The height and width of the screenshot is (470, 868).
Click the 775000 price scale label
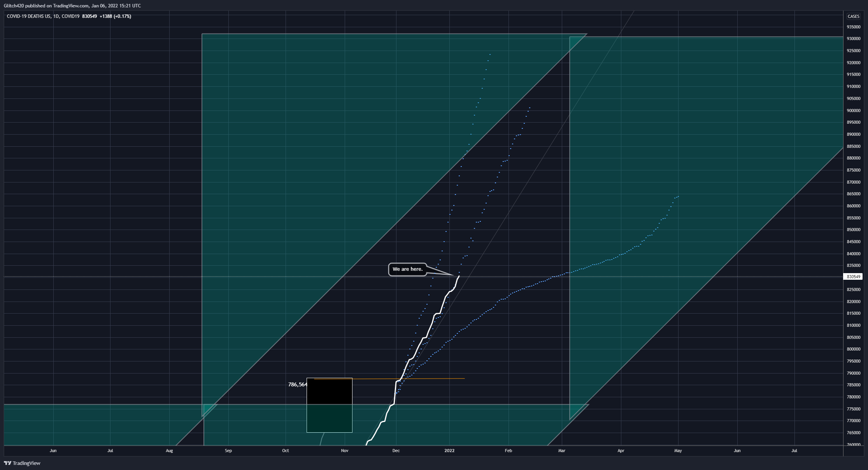point(853,409)
